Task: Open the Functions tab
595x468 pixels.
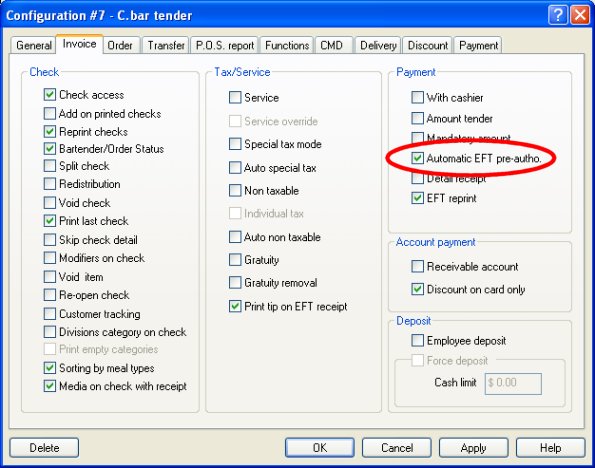Action: point(287,46)
